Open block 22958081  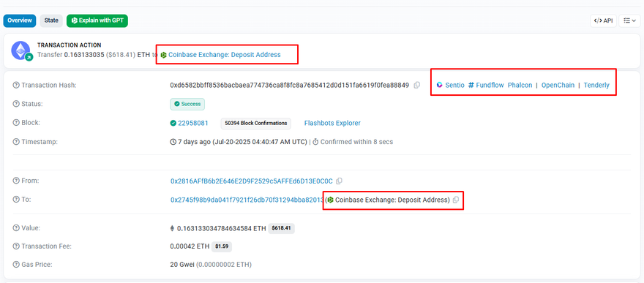192,123
